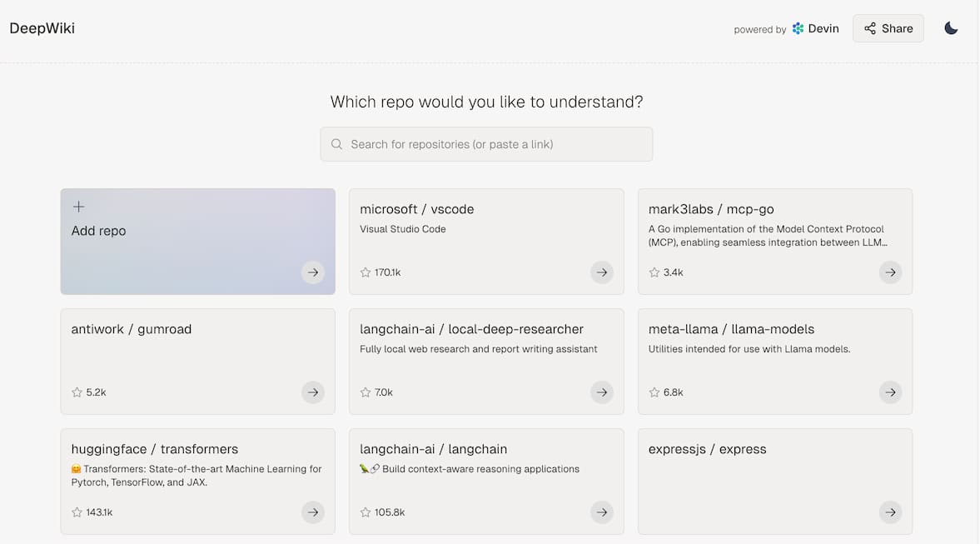Open the huggingface / transformers title
The width and height of the screenshot is (980, 544).
coord(154,450)
